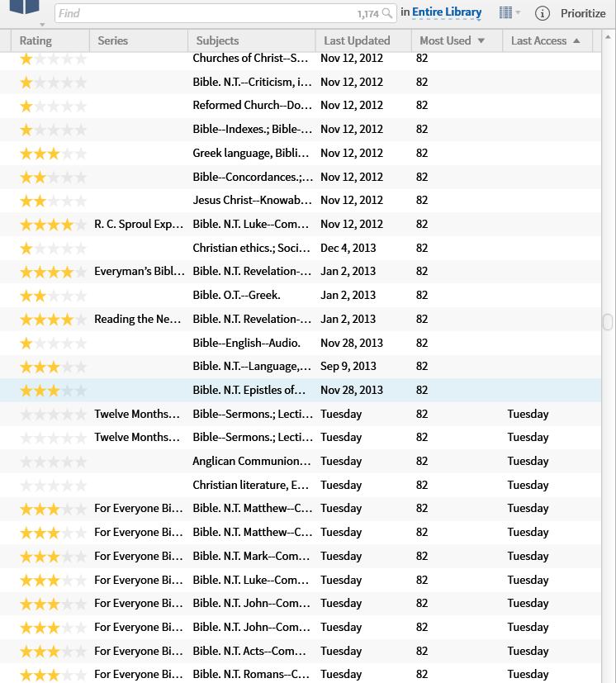Select 'Greek language, Bibli…' subject cell
The image size is (616, 683).
point(251,154)
